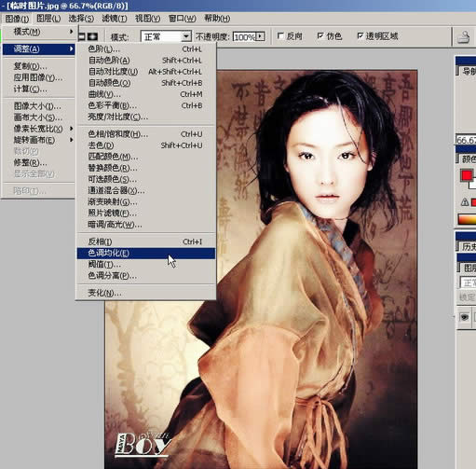
Task: Click the color ramp bar in color panel
Action: tap(467, 219)
